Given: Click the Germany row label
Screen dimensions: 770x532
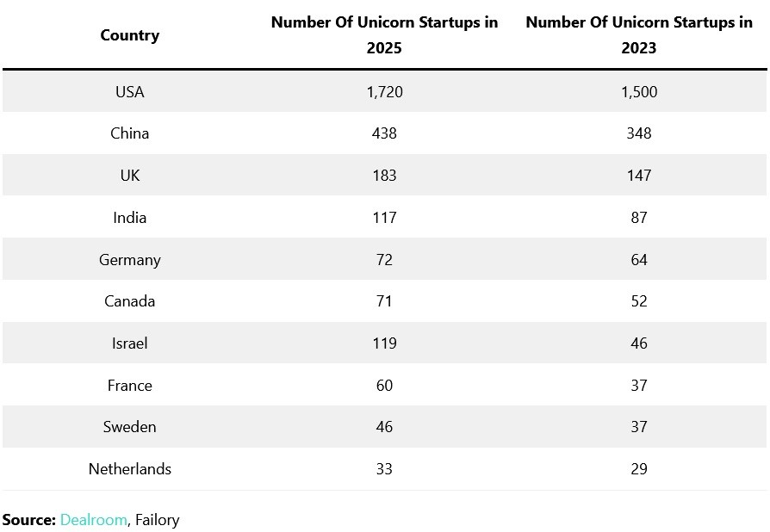Looking at the screenshot, I should [x=130, y=259].
